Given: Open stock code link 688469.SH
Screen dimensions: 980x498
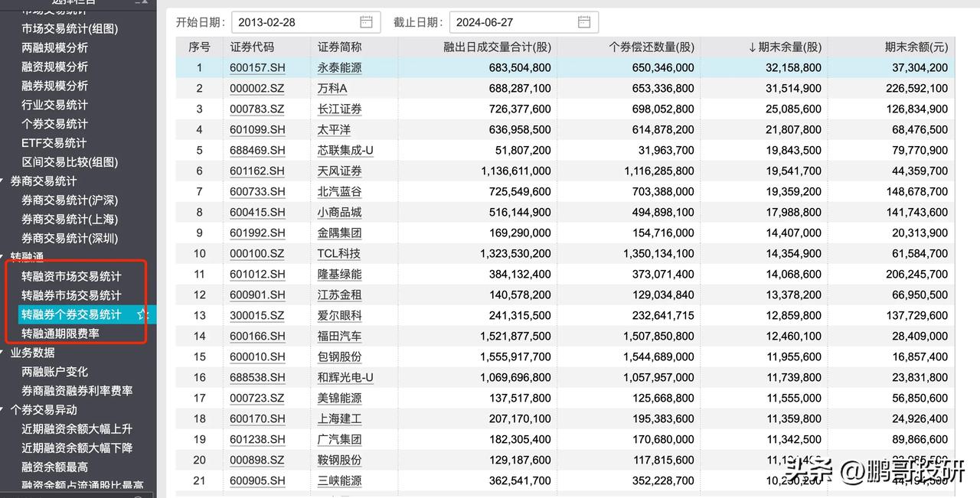Looking at the screenshot, I should 257,151.
